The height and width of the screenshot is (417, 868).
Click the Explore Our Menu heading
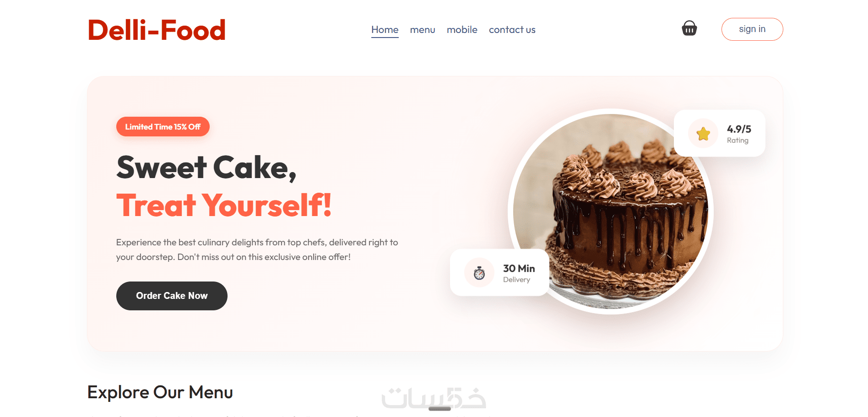tap(160, 392)
